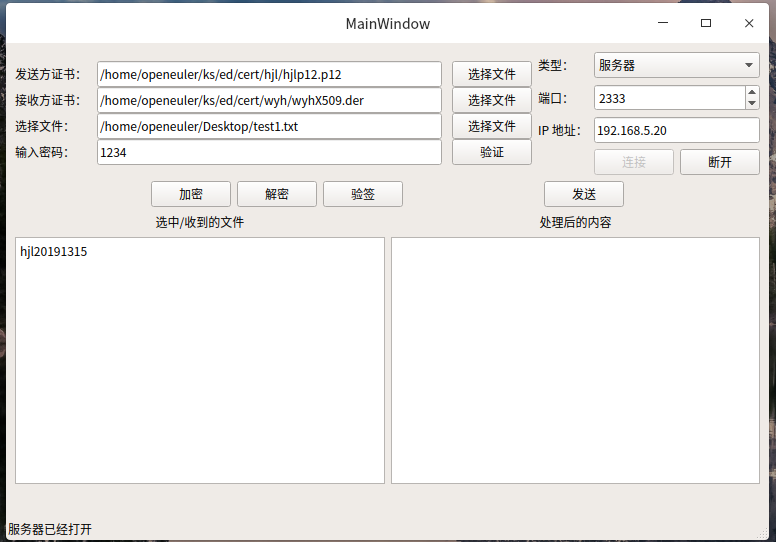Click the selected file path field test1.txt
The image size is (776, 542).
[269, 126]
